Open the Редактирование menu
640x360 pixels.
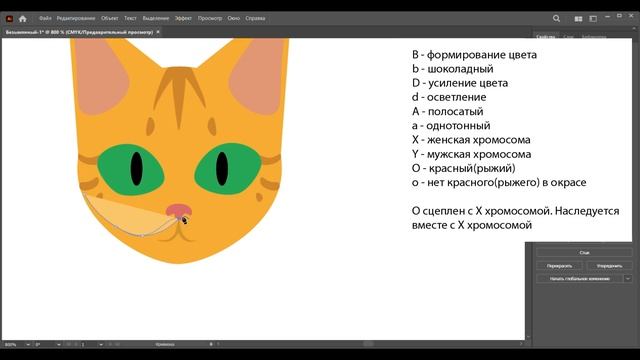[x=76, y=18]
